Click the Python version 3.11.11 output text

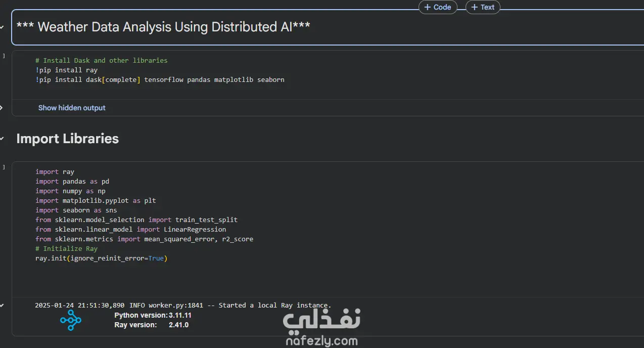click(x=153, y=315)
